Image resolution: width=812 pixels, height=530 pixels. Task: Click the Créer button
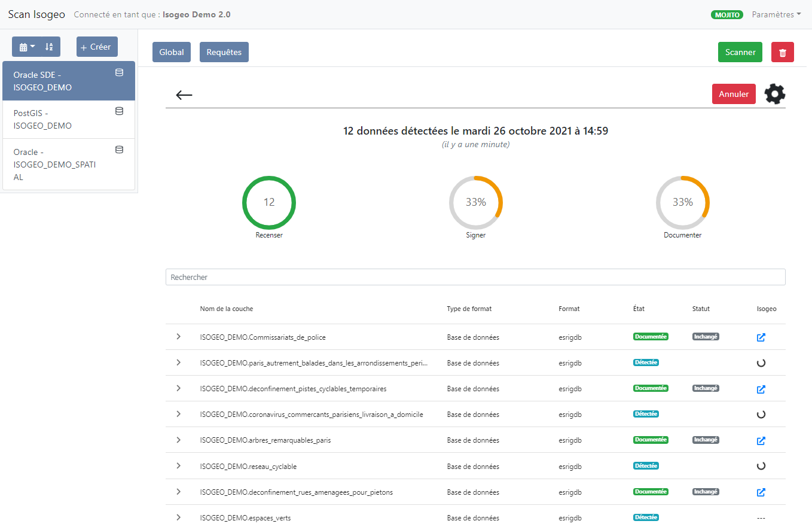[97, 47]
